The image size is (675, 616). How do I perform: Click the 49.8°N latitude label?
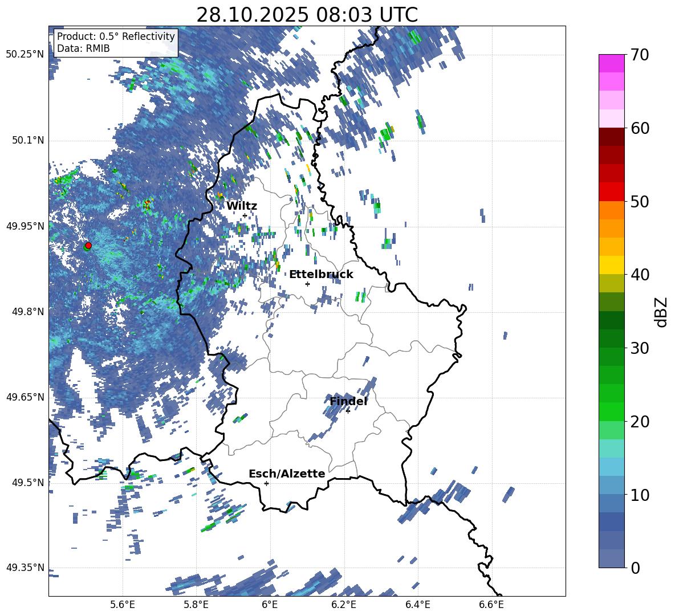coord(28,312)
